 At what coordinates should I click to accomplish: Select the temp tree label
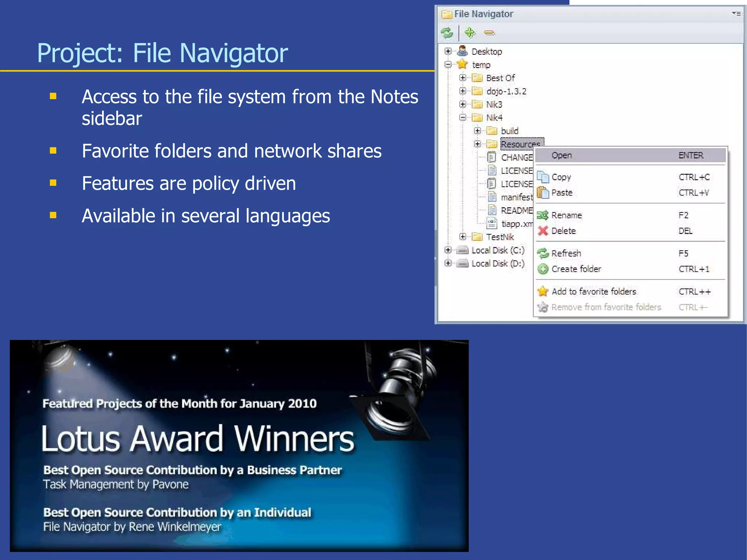pos(481,65)
